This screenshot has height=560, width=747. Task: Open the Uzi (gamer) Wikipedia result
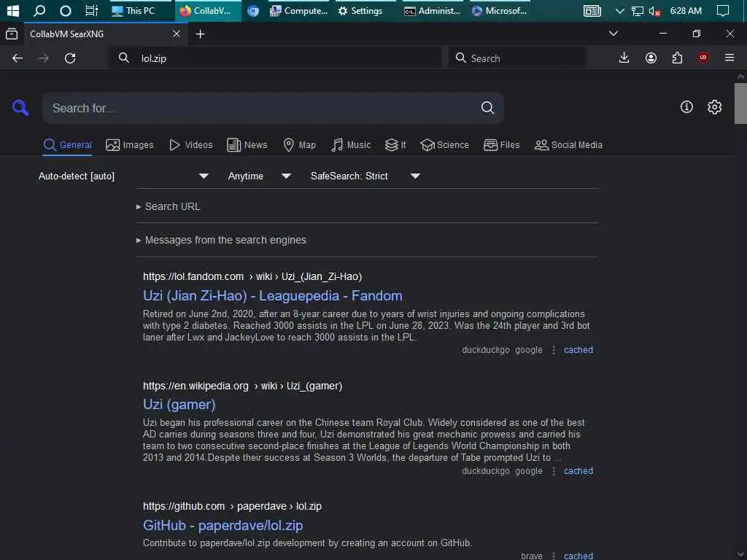(x=179, y=404)
